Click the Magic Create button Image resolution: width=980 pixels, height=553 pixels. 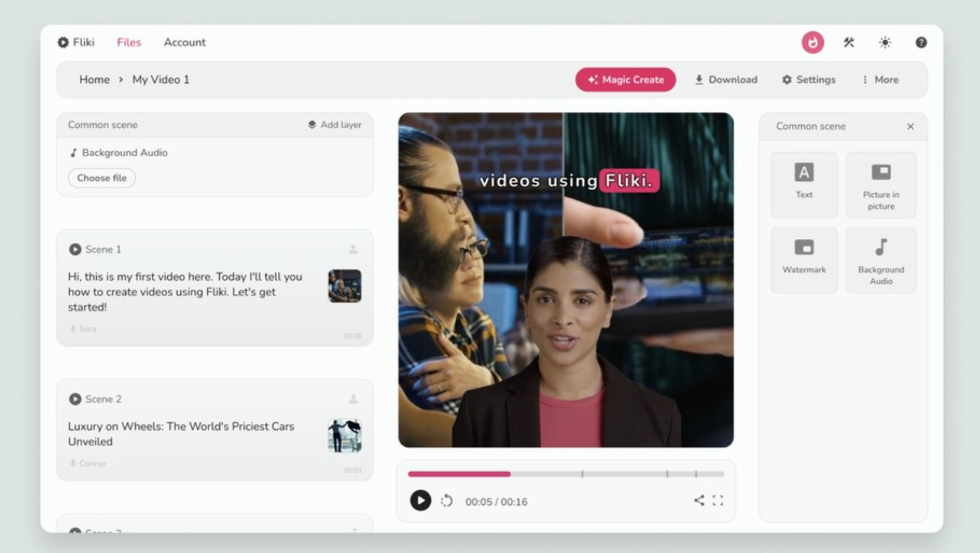click(626, 80)
